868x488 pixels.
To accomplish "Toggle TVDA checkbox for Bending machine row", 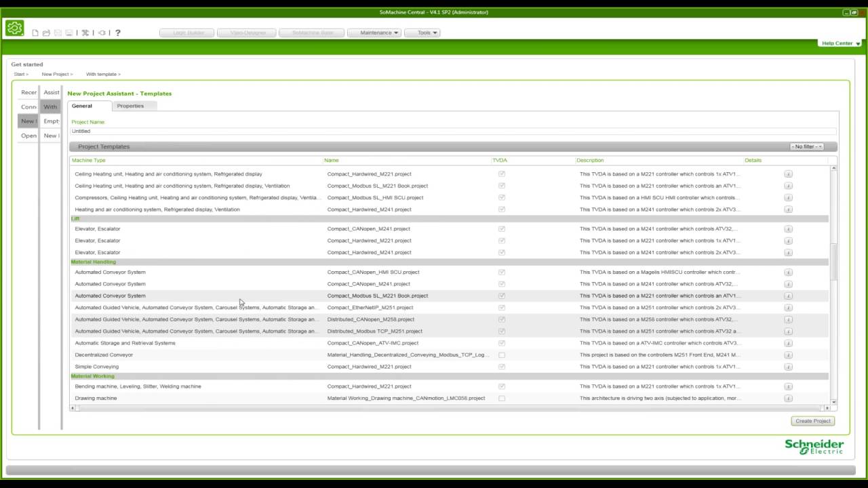I will 502,386.
